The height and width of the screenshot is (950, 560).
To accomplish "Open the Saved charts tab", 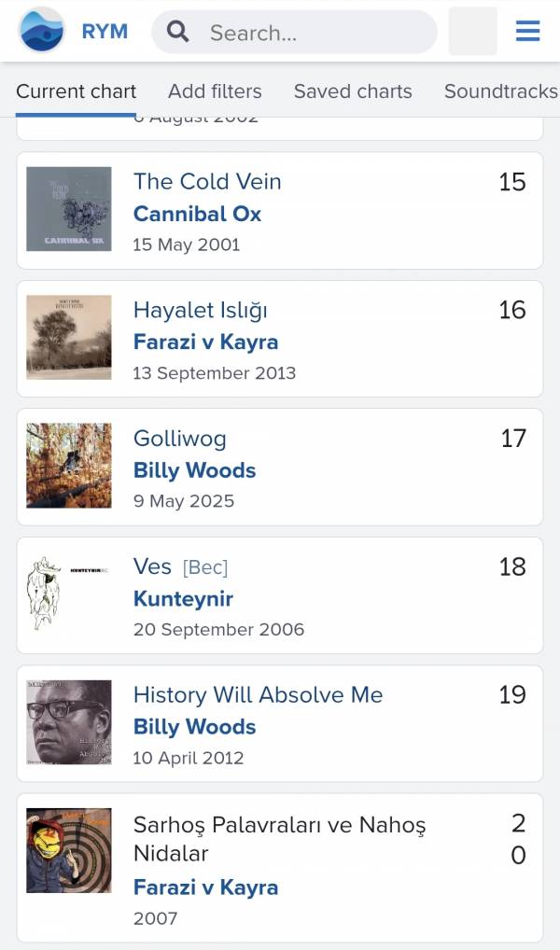I will click(x=353, y=91).
